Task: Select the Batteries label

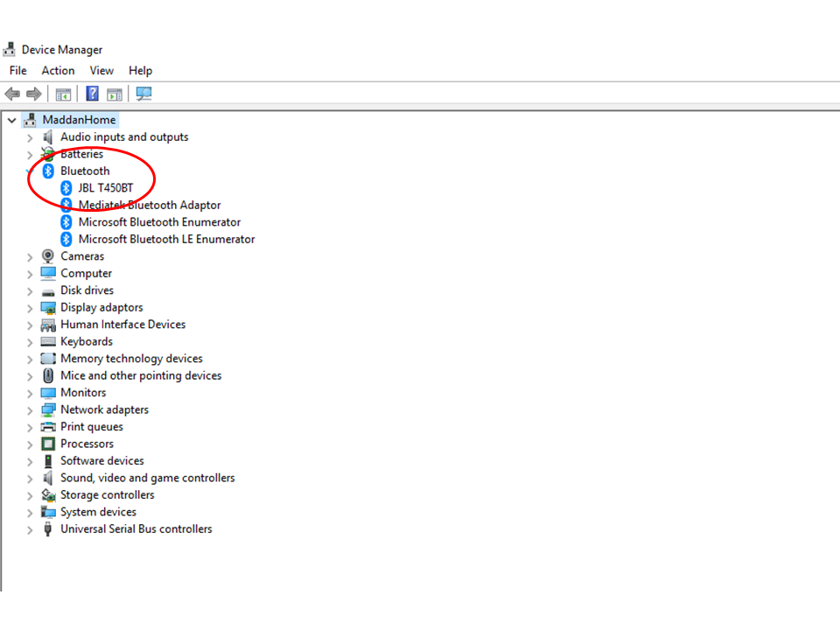Action: pyautogui.click(x=82, y=154)
